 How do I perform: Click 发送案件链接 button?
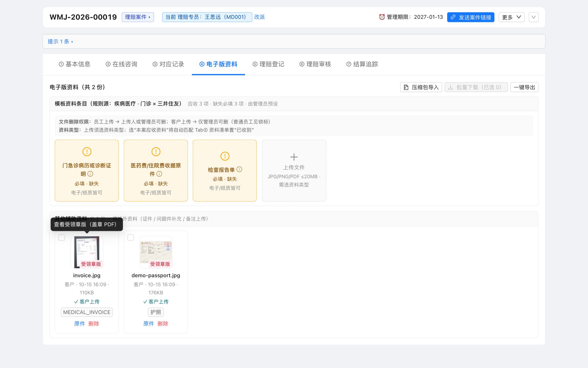click(471, 17)
